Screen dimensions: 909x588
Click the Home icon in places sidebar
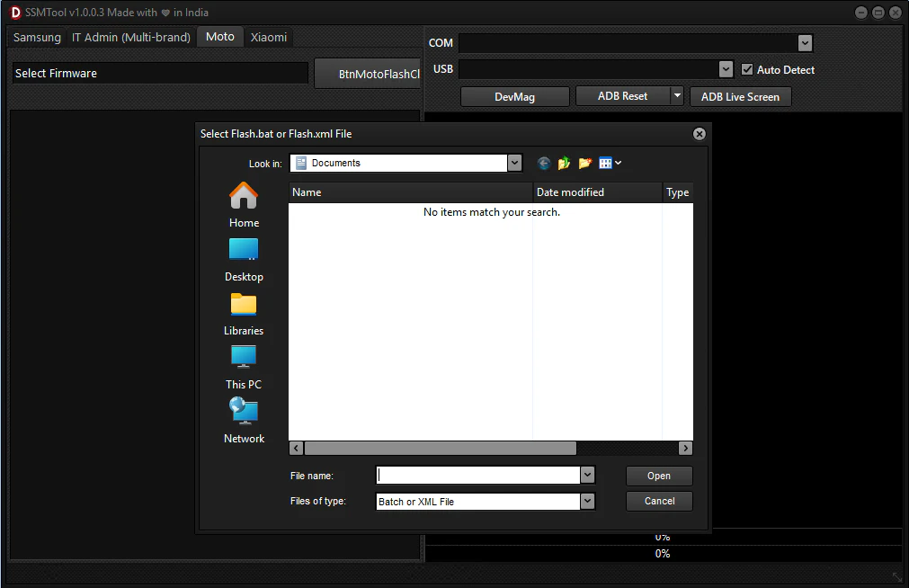[244, 195]
